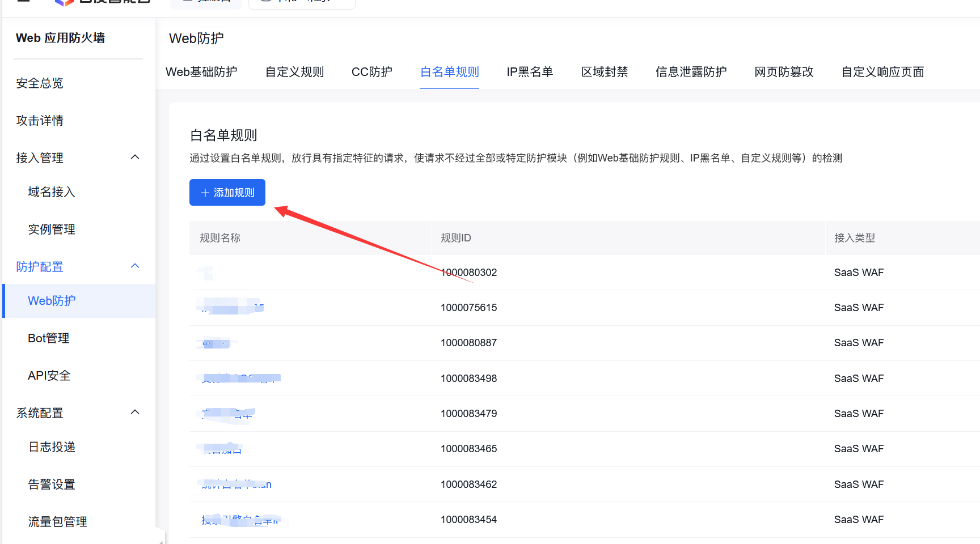Collapse the 接入管理 sidebar section
The height and width of the screenshot is (544, 980).
pyautogui.click(x=135, y=157)
